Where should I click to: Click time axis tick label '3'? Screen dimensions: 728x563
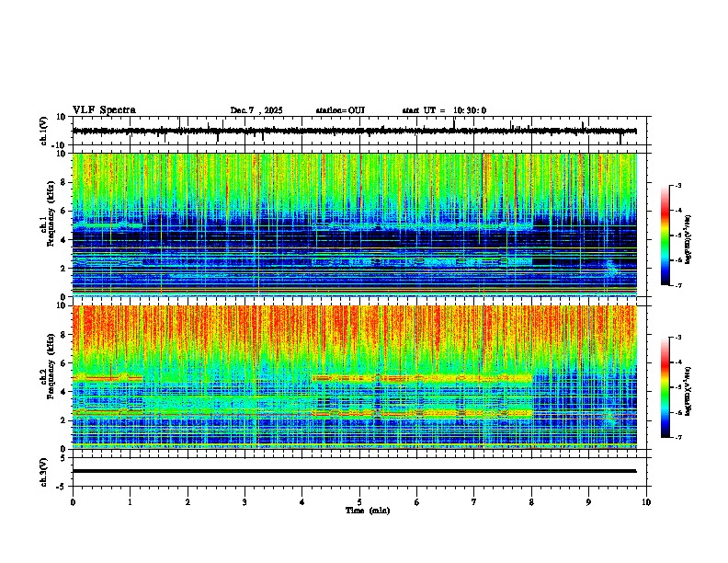point(245,502)
